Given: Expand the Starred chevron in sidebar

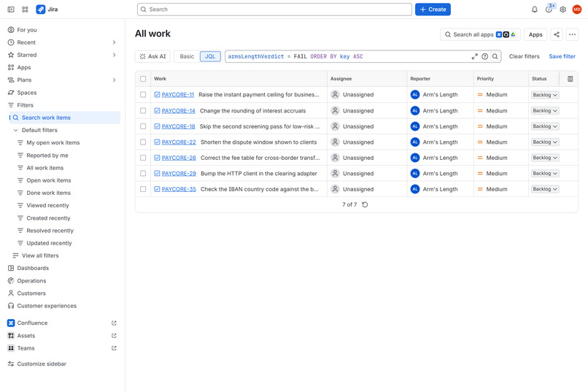Looking at the screenshot, I should pos(114,55).
